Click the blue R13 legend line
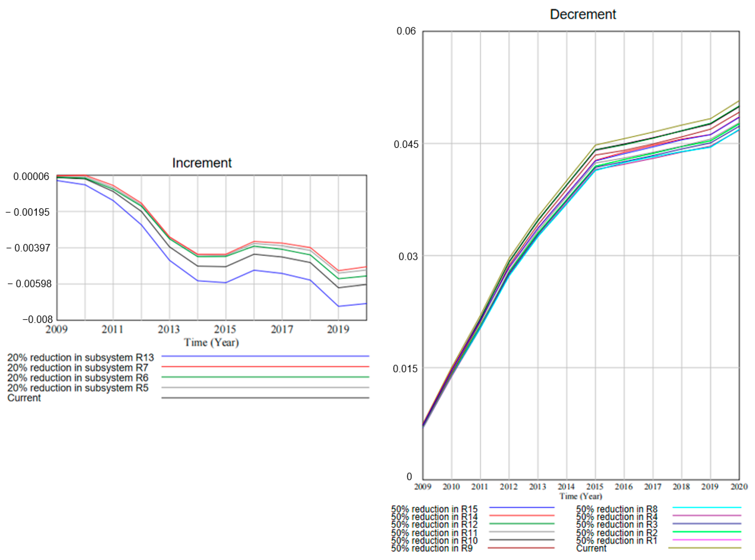755x560 pixels. pos(265,356)
